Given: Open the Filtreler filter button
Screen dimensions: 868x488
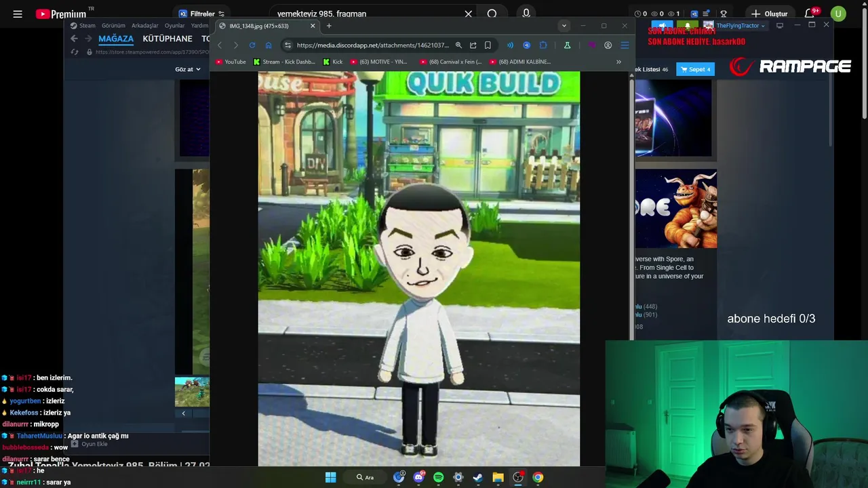Looking at the screenshot, I should tap(201, 14).
